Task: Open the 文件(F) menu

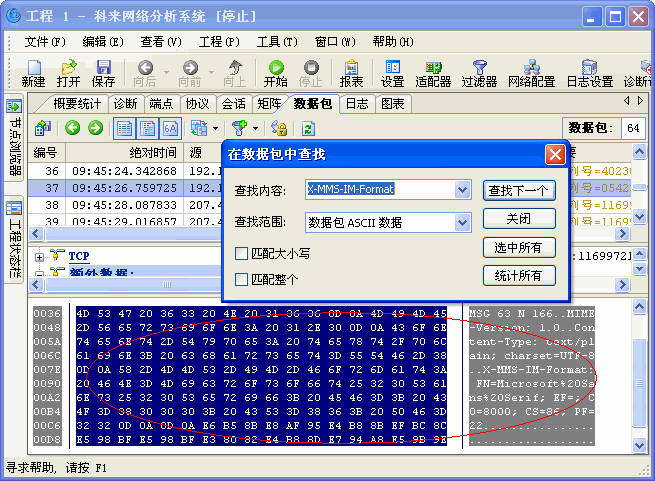Action: [45, 42]
